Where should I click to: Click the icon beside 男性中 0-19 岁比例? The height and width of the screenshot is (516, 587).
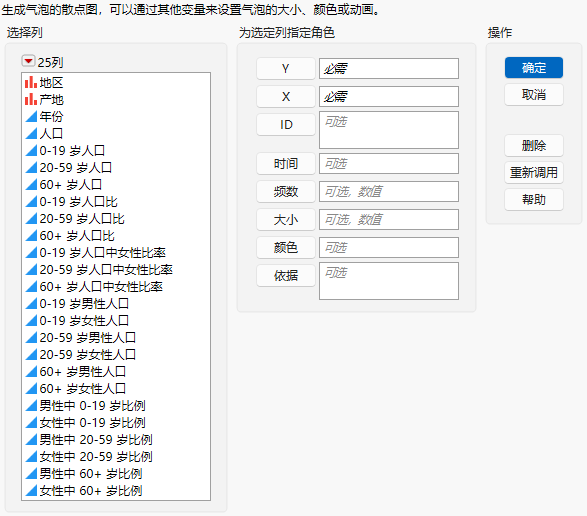point(31,406)
